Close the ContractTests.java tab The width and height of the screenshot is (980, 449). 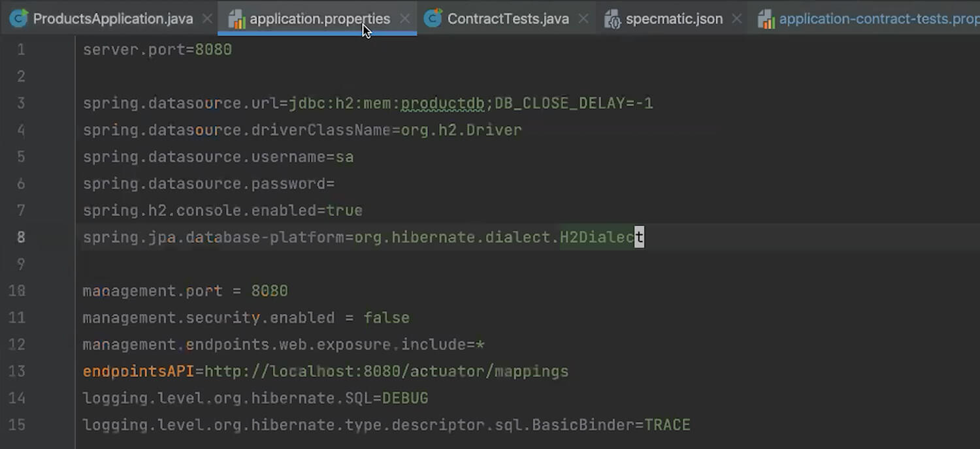583,18
